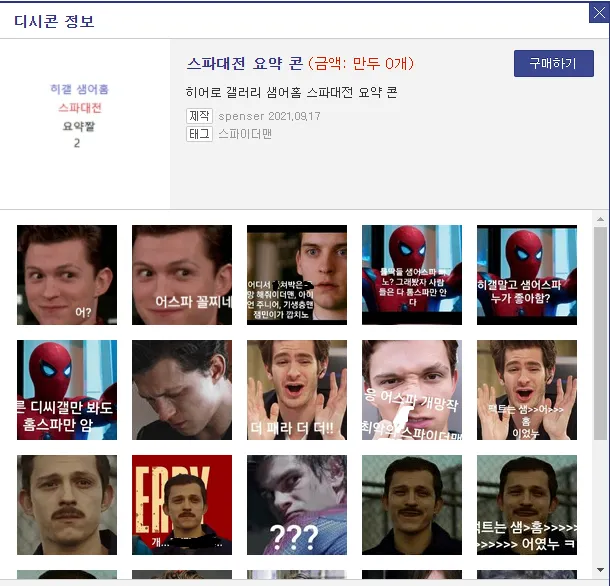Image resolution: width=610 pixels, height=586 pixels.
Task: Click the scrollbar up arrow
Action: tap(600, 219)
